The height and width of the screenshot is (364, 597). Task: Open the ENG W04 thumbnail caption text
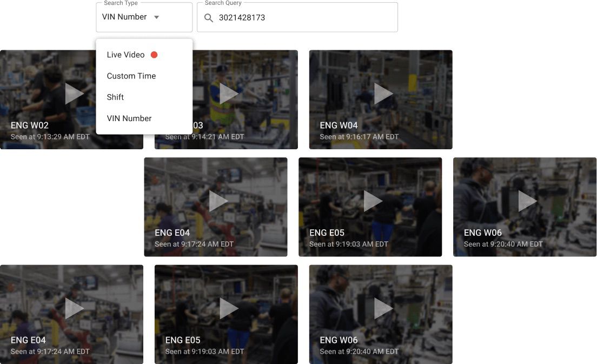[339, 125]
